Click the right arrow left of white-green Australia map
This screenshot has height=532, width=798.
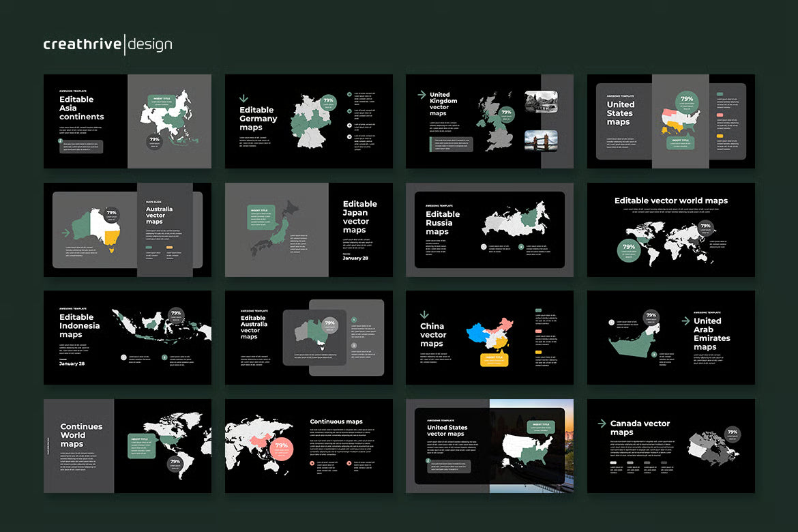(x=65, y=233)
